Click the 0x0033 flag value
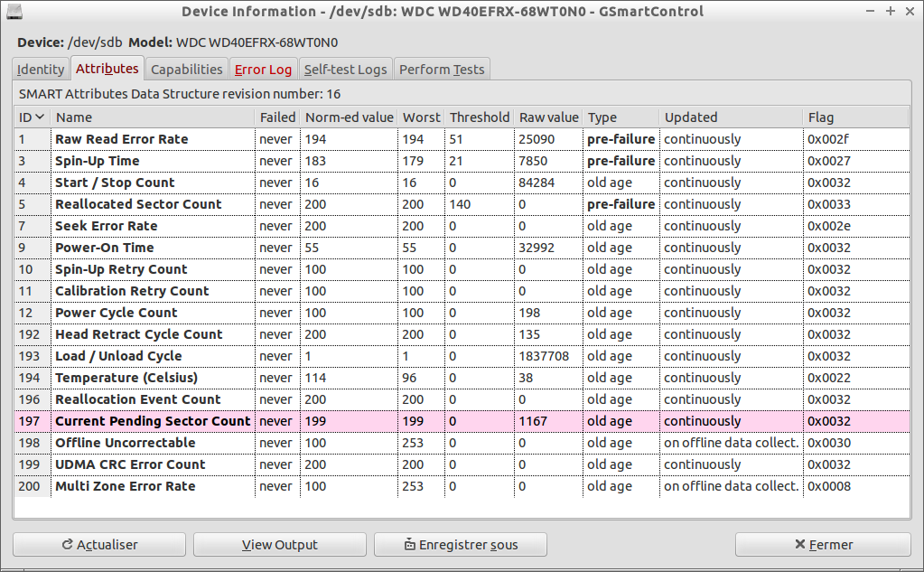The height and width of the screenshot is (572, 924). coord(829,204)
